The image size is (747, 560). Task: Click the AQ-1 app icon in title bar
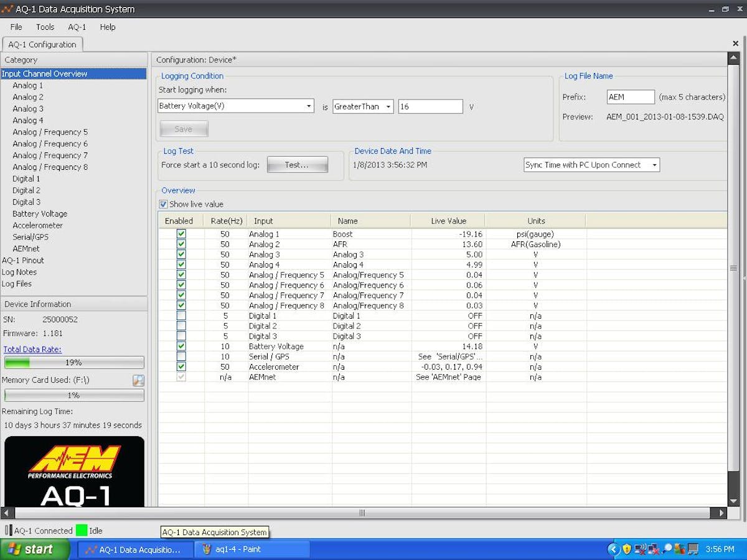[7, 9]
